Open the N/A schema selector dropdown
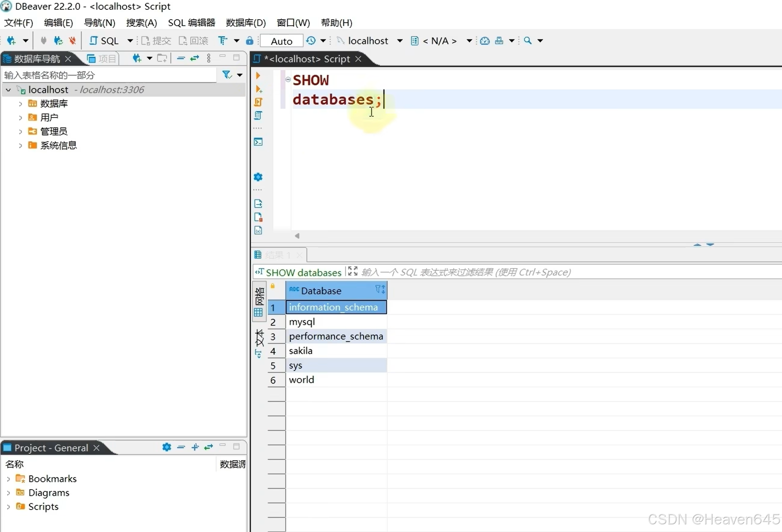This screenshot has height=532, width=782. pyautogui.click(x=470, y=40)
